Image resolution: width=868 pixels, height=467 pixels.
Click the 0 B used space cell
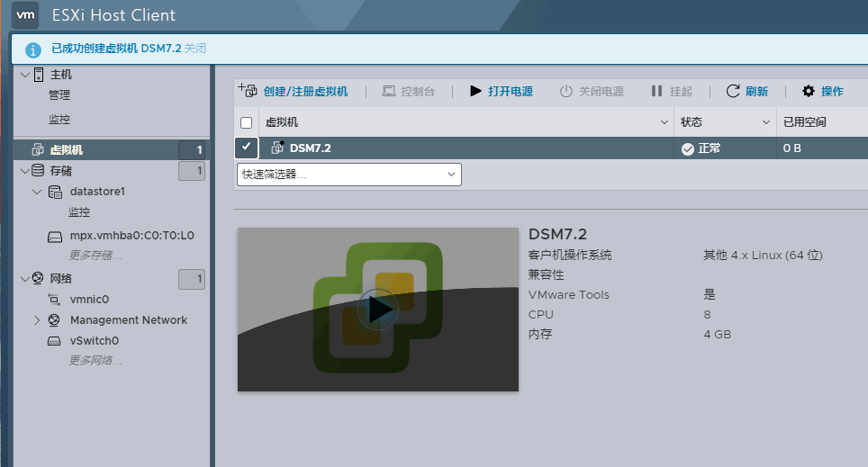(x=792, y=148)
